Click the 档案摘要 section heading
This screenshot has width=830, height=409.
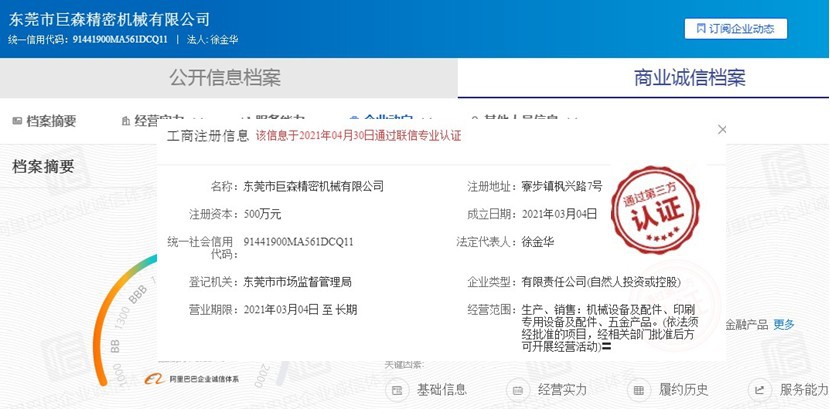tap(43, 167)
